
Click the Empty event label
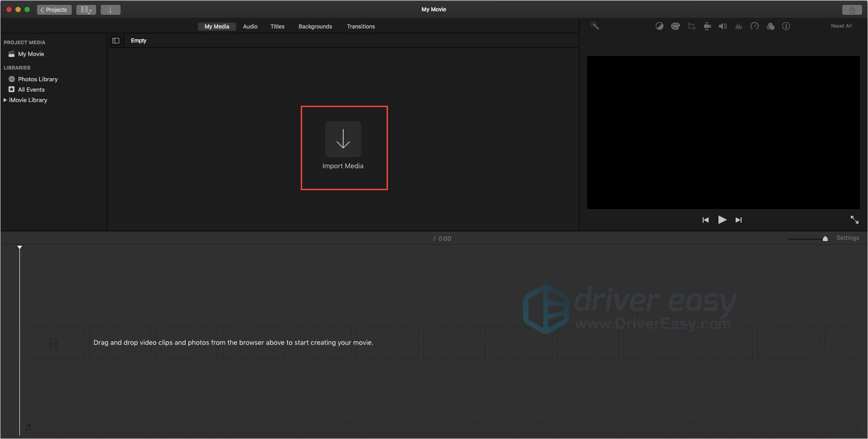139,41
